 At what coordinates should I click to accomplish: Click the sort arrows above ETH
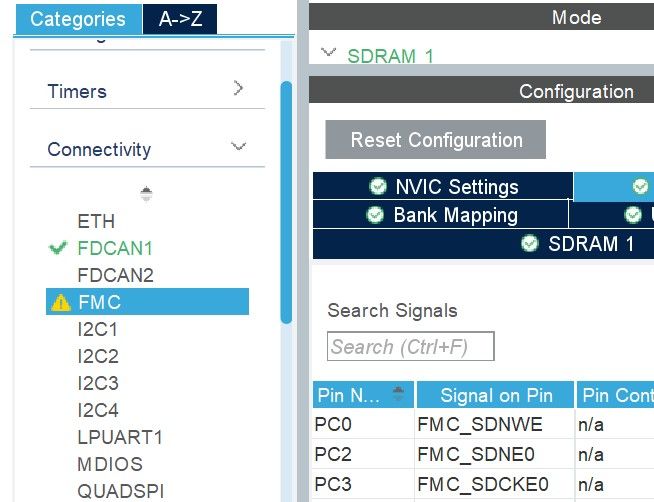click(146, 194)
